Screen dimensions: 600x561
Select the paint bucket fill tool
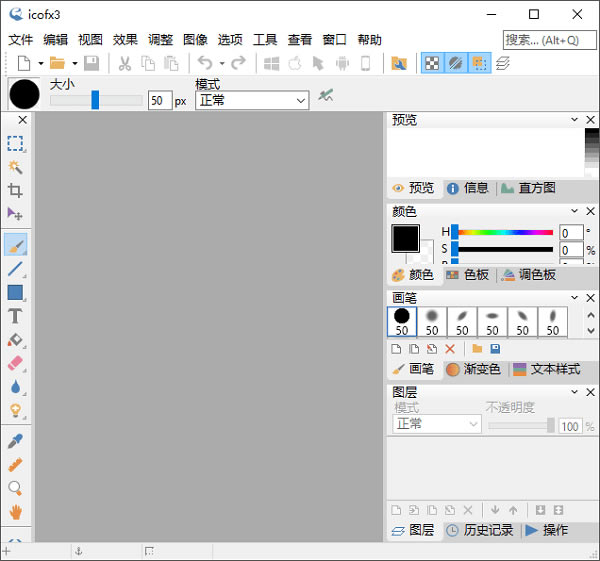coord(15,340)
